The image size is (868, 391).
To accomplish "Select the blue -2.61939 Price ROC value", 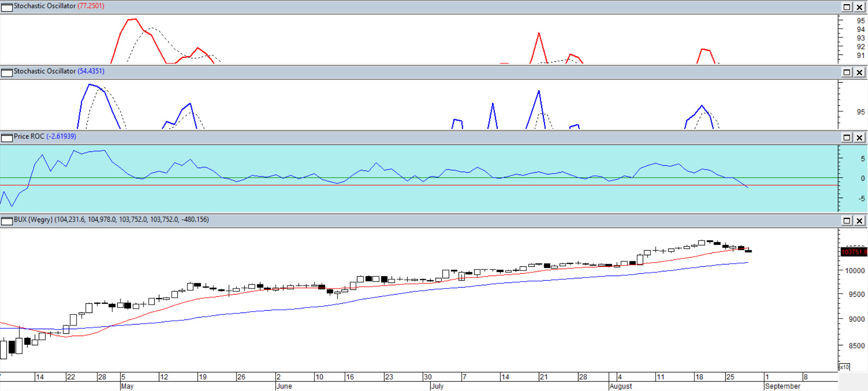I will [x=61, y=136].
